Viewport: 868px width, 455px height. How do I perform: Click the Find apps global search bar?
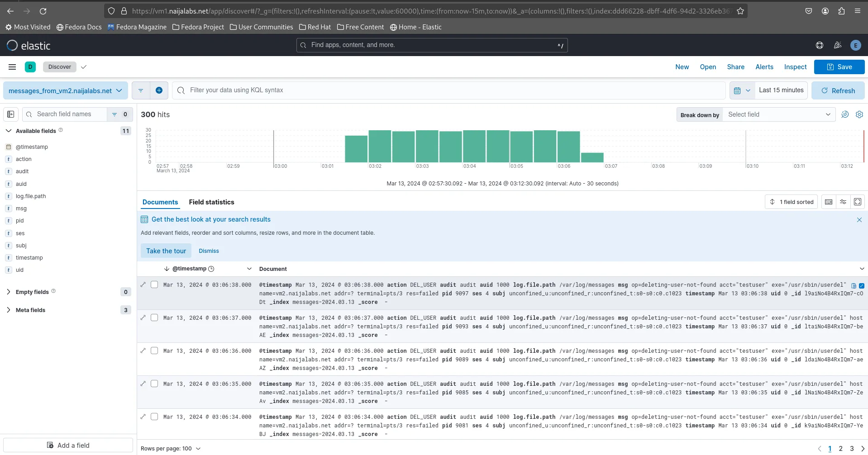click(x=432, y=45)
